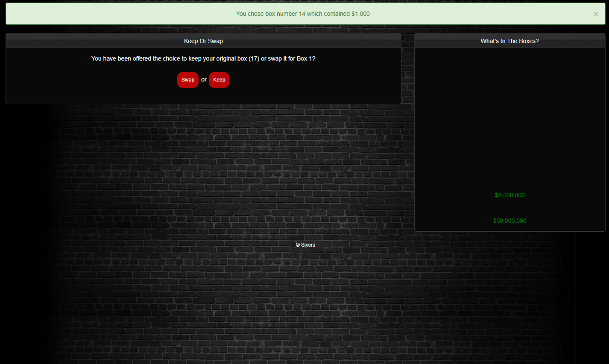Click empty space below the Swap button
The image size is (609, 364).
(188, 96)
